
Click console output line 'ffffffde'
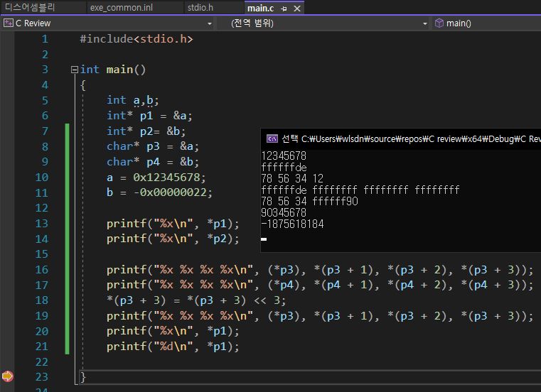coord(284,167)
